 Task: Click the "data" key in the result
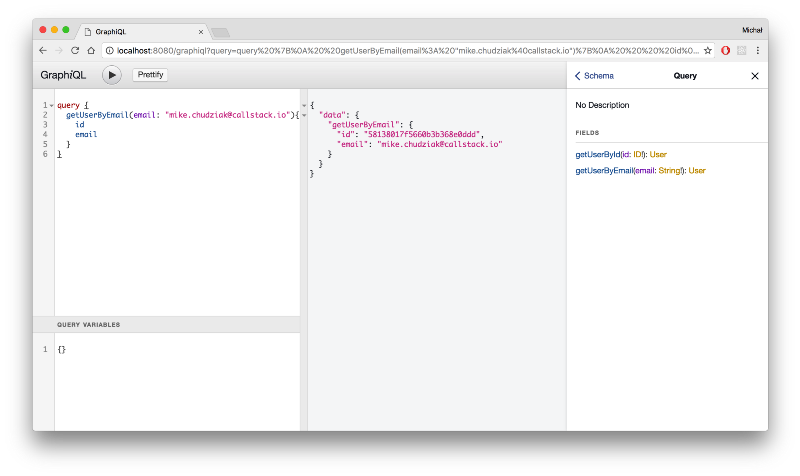[332, 115]
